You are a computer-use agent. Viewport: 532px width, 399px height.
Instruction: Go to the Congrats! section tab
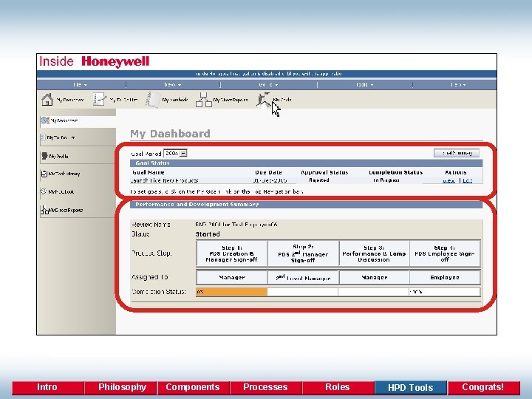pos(483,387)
